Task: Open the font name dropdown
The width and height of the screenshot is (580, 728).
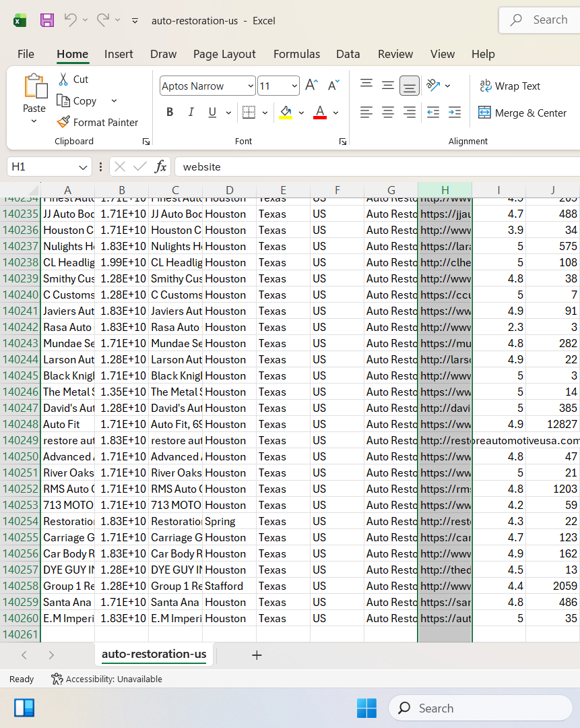Action: pos(251,86)
